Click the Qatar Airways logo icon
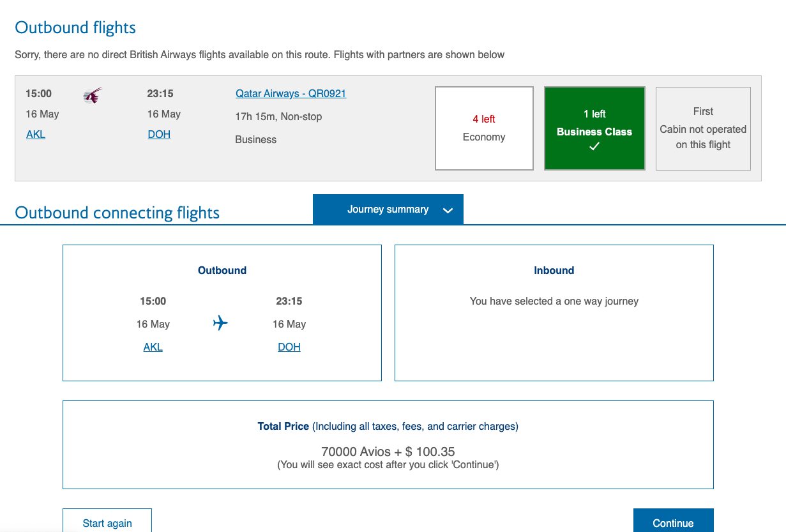This screenshot has width=786, height=532. [x=93, y=96]
